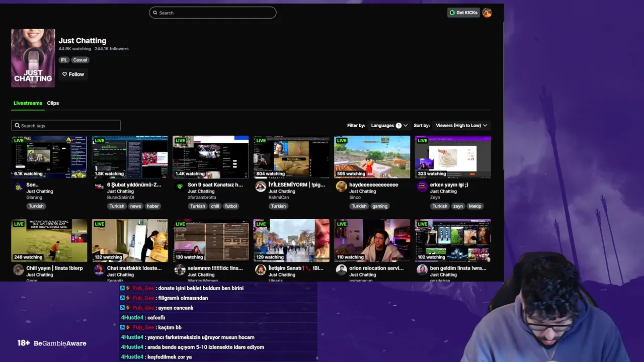
Task: Click the Turkish tag under Glarung
Action: [x=36, y=206]
